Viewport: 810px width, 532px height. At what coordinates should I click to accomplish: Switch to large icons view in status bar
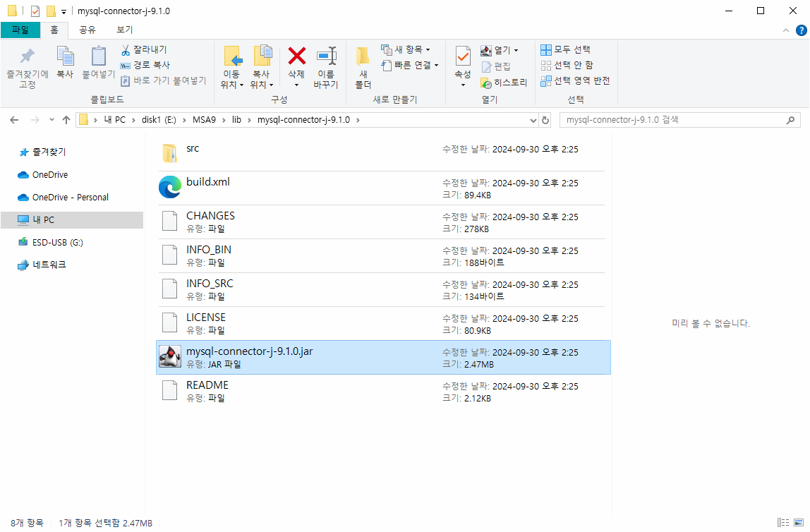click(799, 523)
